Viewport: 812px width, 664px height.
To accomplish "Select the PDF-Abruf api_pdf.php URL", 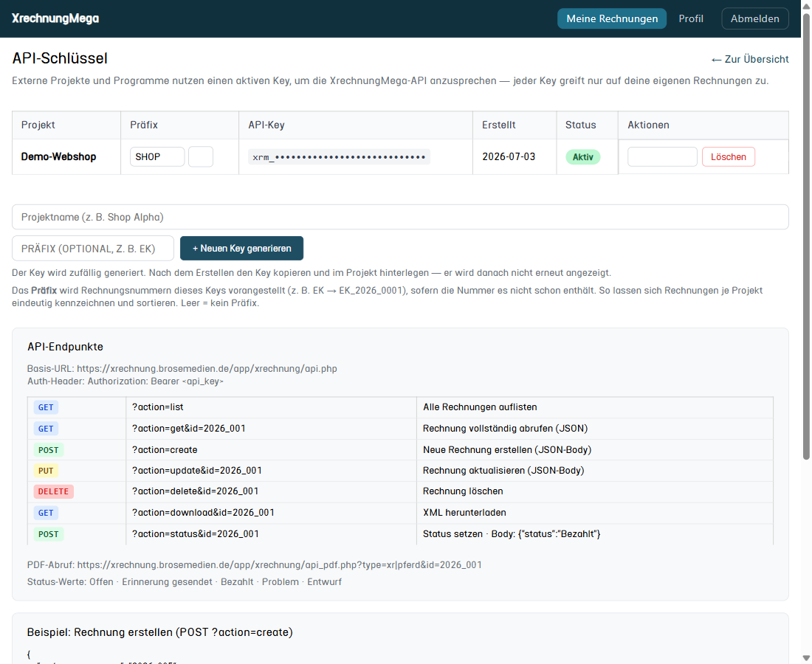I will [254, 564].
